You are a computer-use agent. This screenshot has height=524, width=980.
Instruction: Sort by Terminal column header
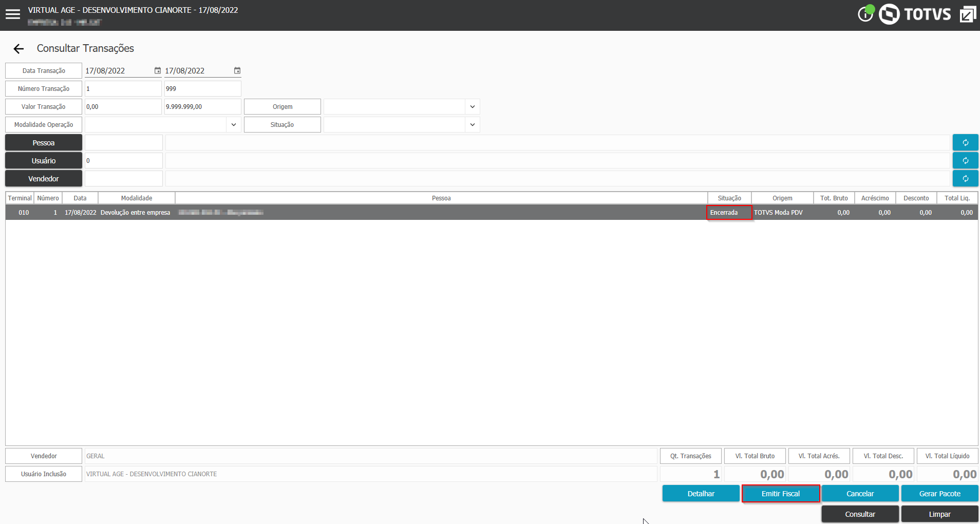(20, 198)
